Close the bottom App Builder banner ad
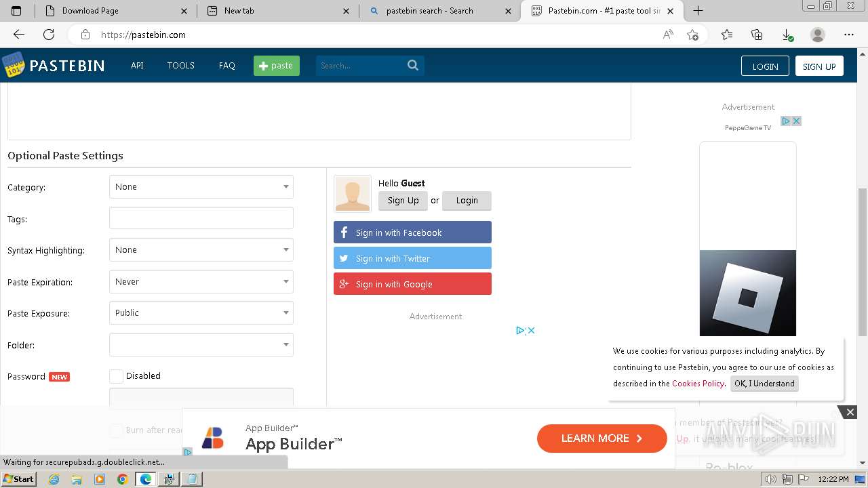The image size is (868, 488). coord(850,411)
